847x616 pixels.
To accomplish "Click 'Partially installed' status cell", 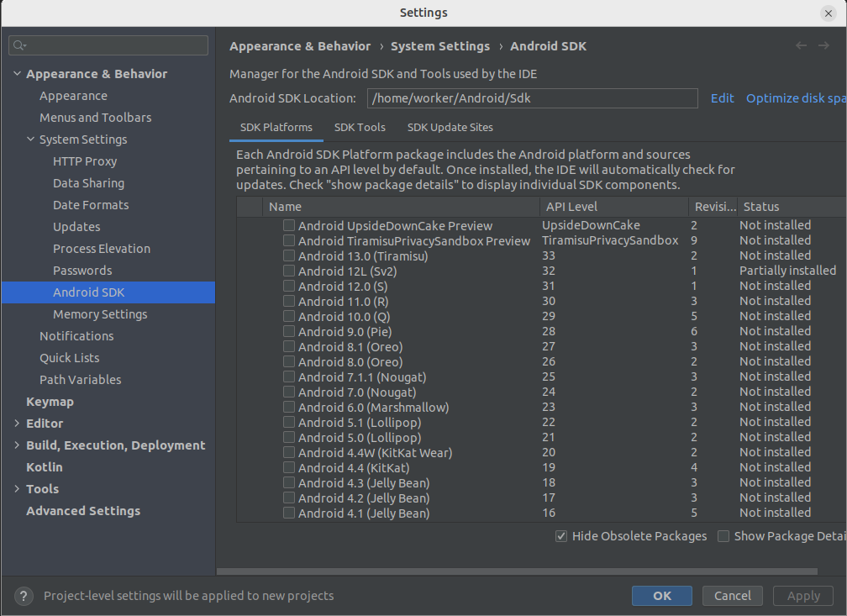I will pyautogui.click(x=787, y=270).
